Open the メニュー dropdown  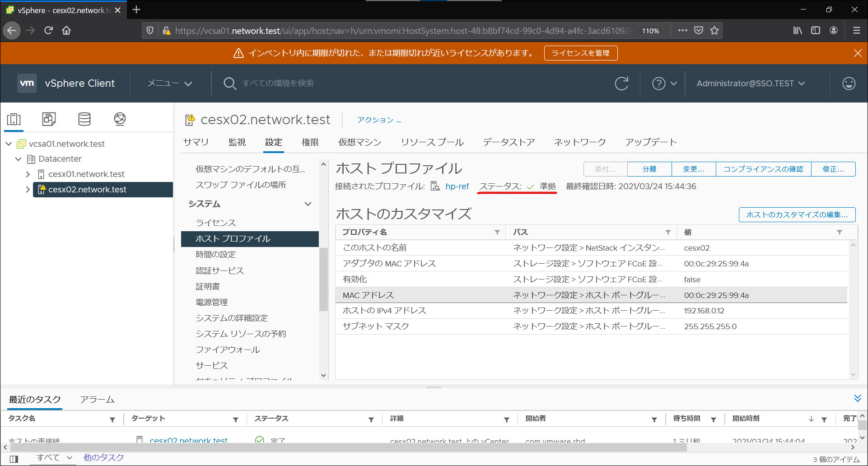point(170,84)
